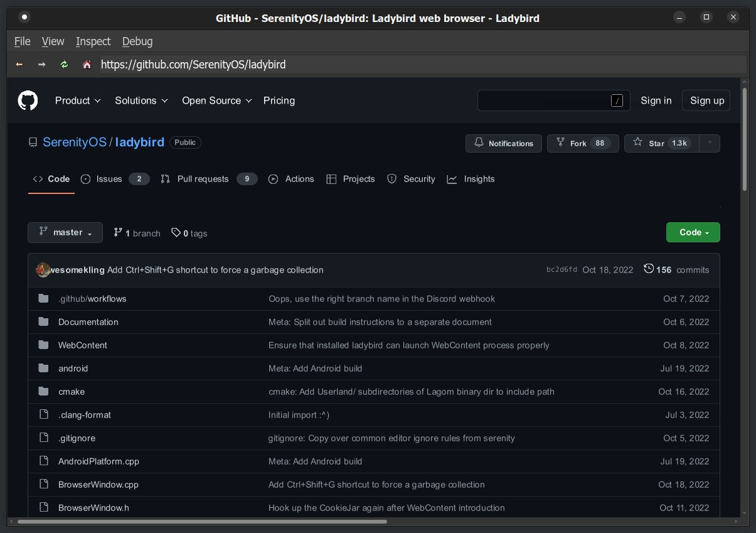Click folder icon for .github/workflows row

point(43,299)
